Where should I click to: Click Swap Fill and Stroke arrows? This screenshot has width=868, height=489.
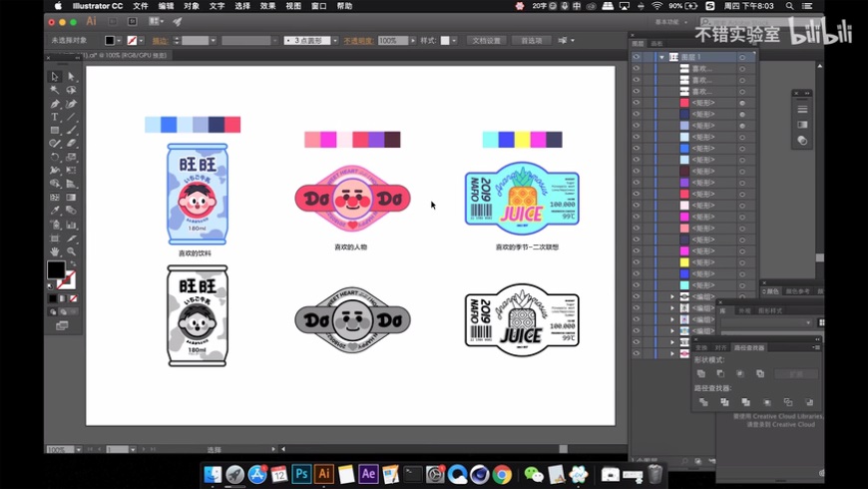(x=73, y=264)
